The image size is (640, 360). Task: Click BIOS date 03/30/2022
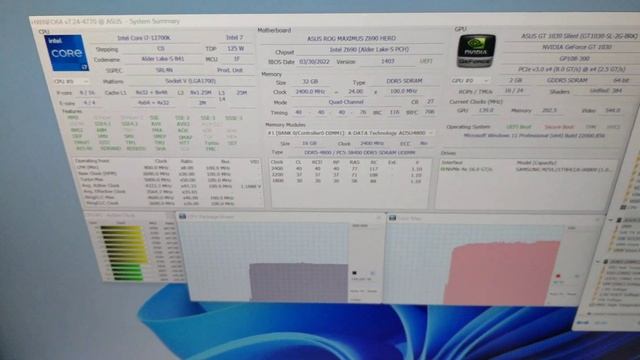click(x=315, y=62)
